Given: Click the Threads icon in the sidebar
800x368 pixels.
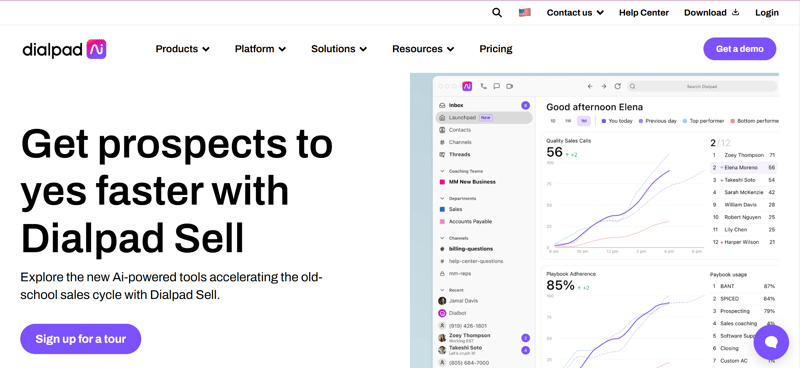Looking at the screenshot, I should 442,154.
